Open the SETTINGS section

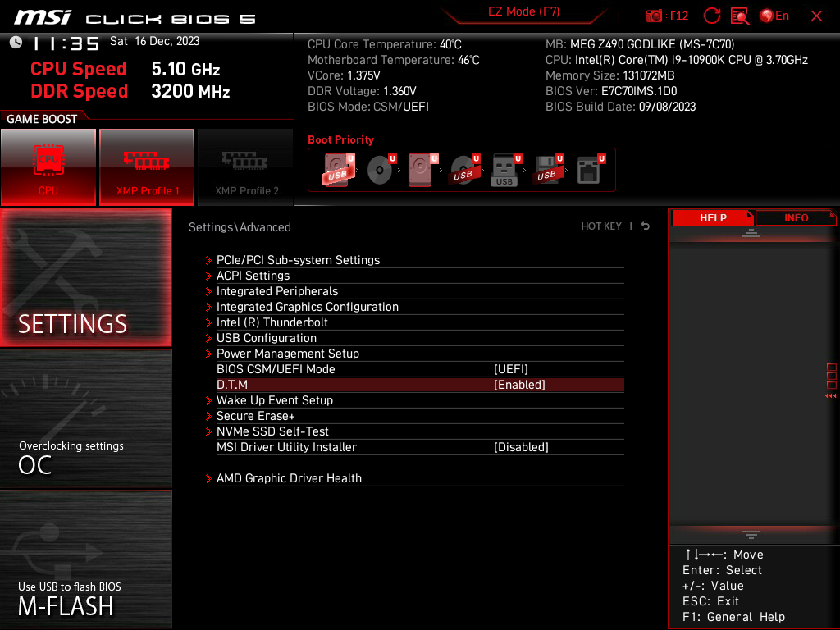coord(85,277)
